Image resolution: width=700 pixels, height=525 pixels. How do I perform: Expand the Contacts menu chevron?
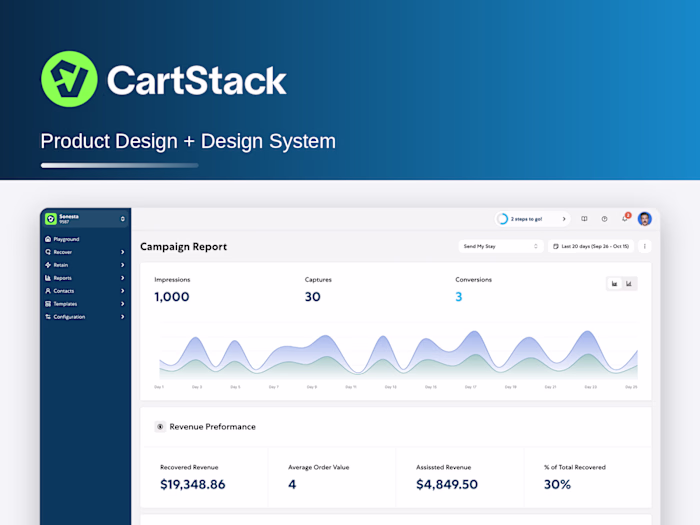click(x=122, y=291)
